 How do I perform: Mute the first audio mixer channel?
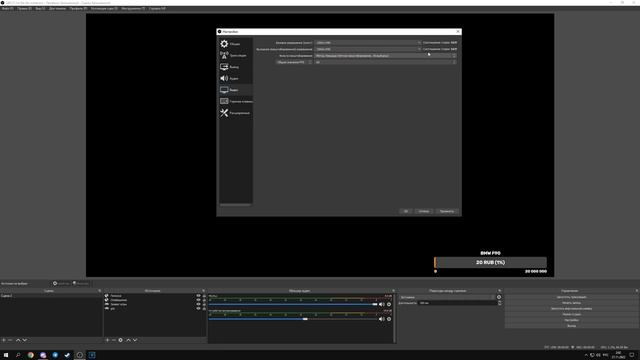[382, 304]
